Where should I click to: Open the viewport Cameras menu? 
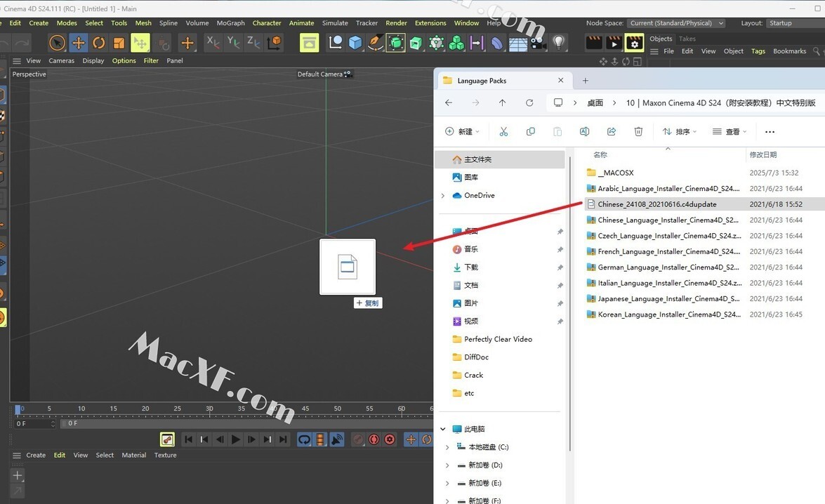point(62,60)
